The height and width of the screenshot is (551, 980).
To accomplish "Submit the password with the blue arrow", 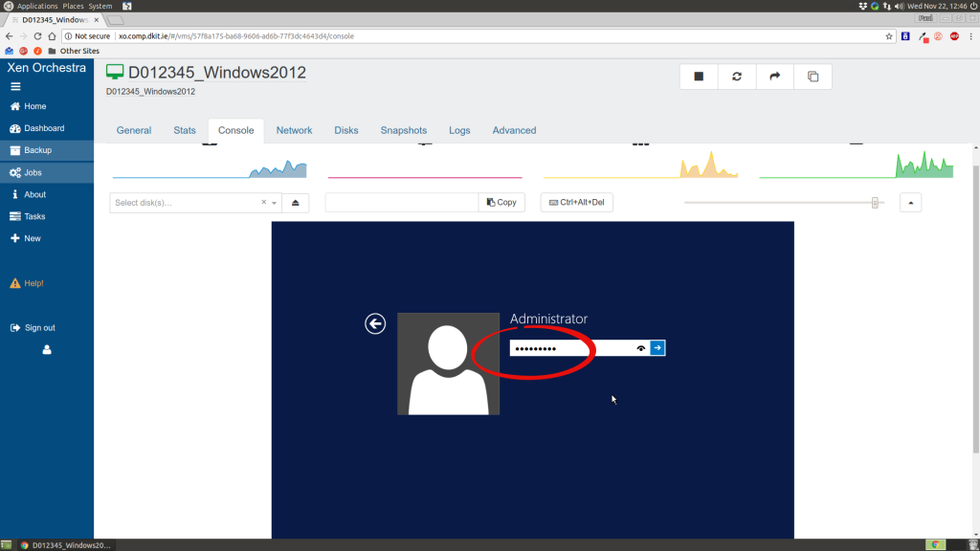I will click(x=657, y=348).
